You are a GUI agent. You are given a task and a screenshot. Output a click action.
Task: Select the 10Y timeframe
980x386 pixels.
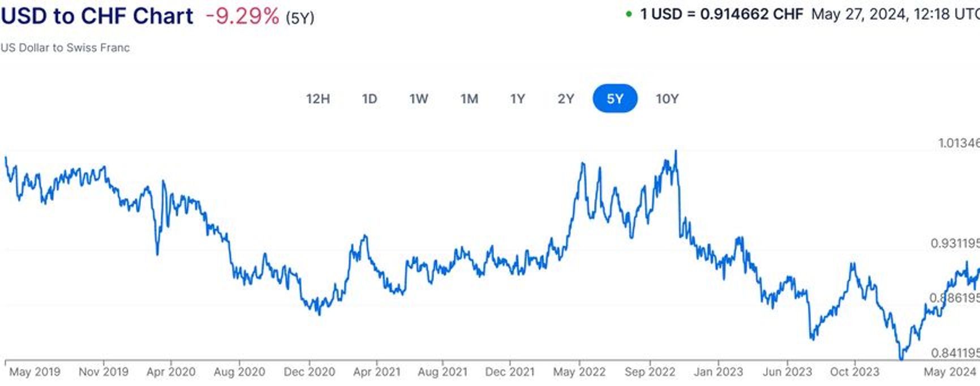[x=668, y=98]
